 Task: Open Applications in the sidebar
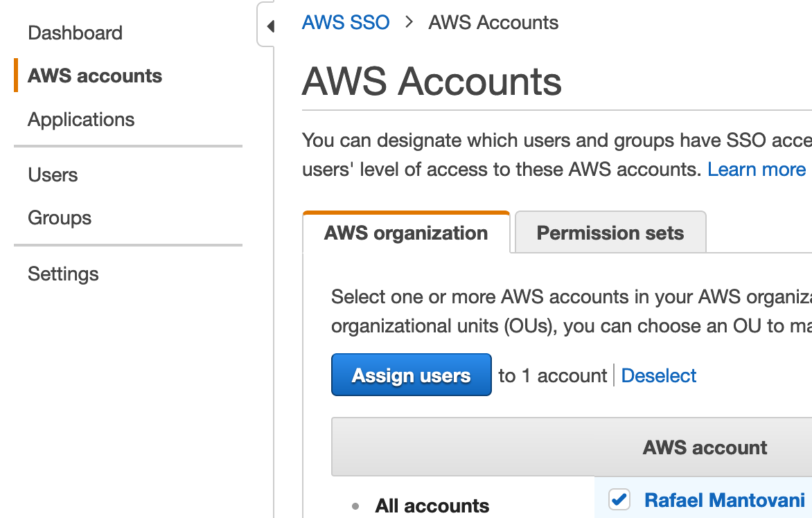pos(81,119)
